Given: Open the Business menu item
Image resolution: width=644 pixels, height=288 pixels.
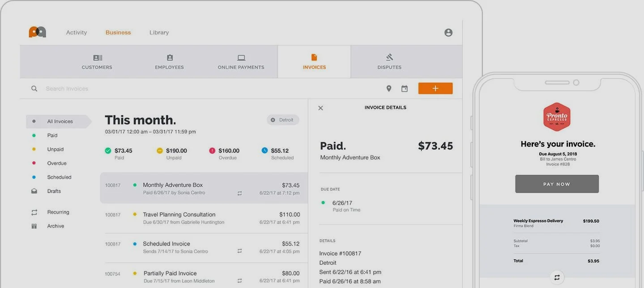Looking at the screenshot, I should [118, 33].
